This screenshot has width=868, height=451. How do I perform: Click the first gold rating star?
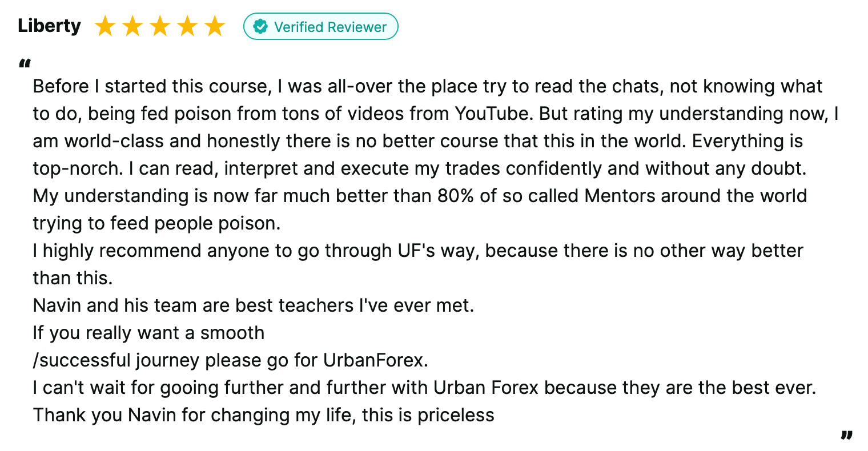[105, 26]
